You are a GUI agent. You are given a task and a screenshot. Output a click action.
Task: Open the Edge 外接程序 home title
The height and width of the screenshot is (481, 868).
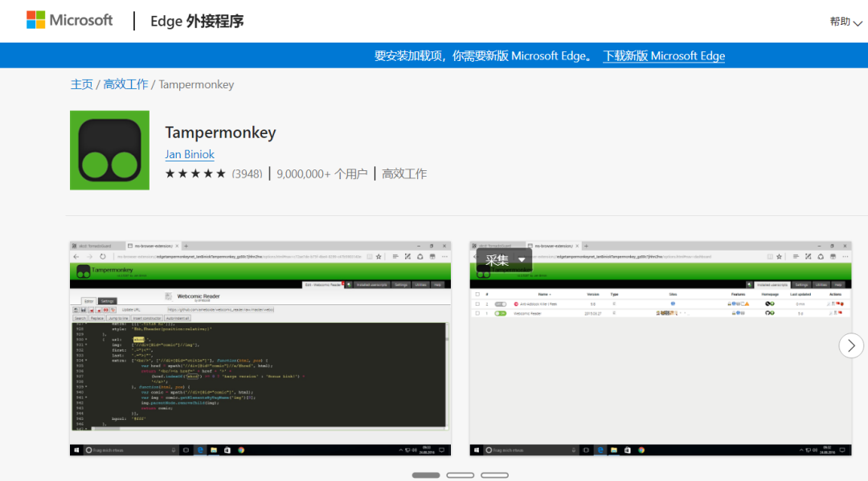(197, 21)
